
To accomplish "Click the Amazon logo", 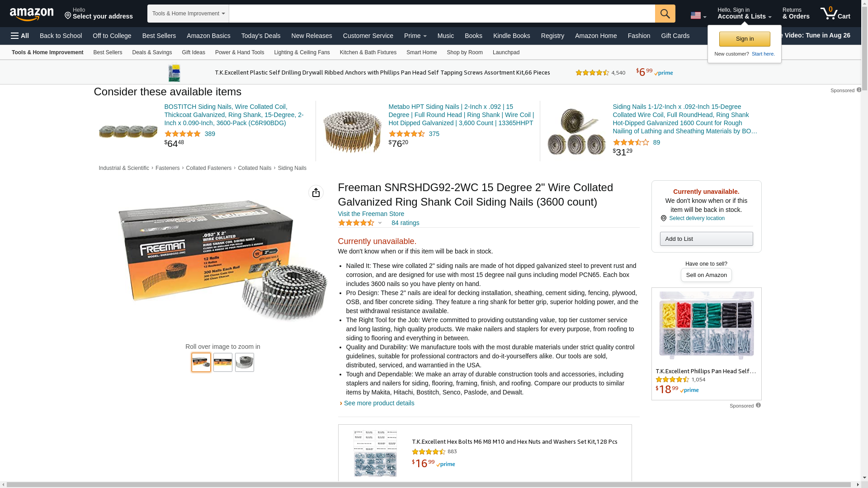I will tap(32, 14).
